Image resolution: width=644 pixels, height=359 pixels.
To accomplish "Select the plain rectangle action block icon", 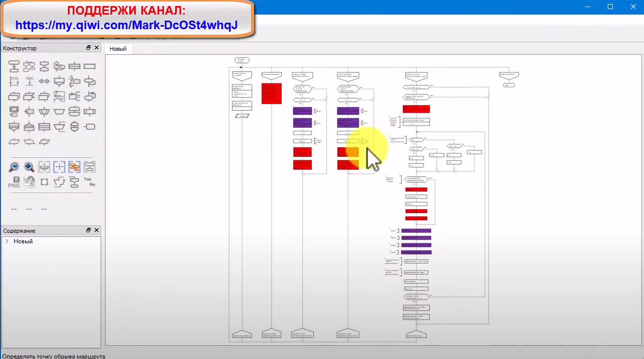I will [90, 66].
